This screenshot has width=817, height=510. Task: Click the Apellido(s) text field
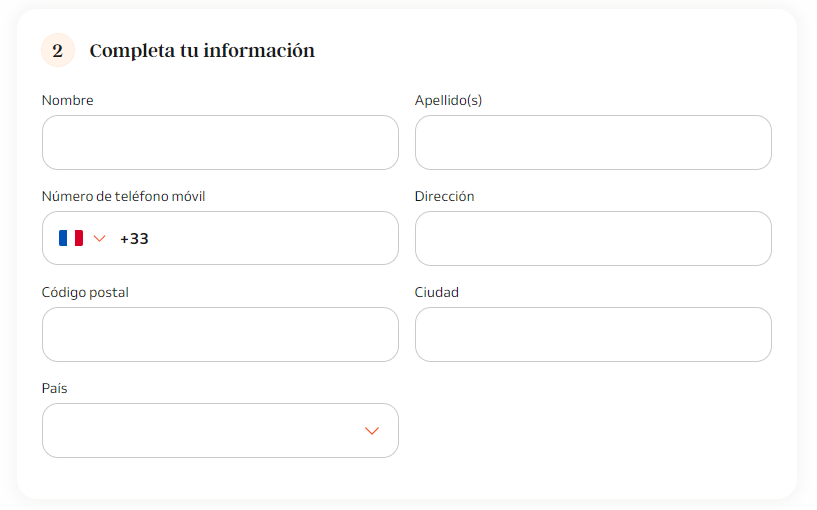tap(593, 143)
